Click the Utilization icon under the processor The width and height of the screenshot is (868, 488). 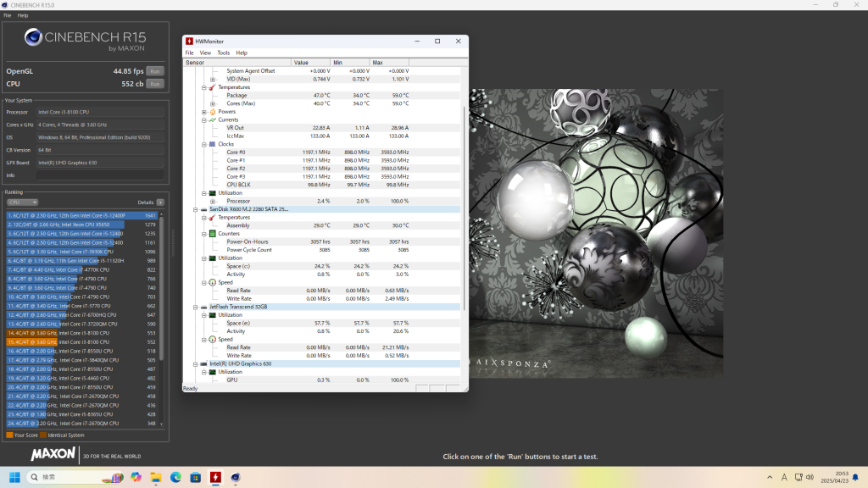[x=212, y=193]
